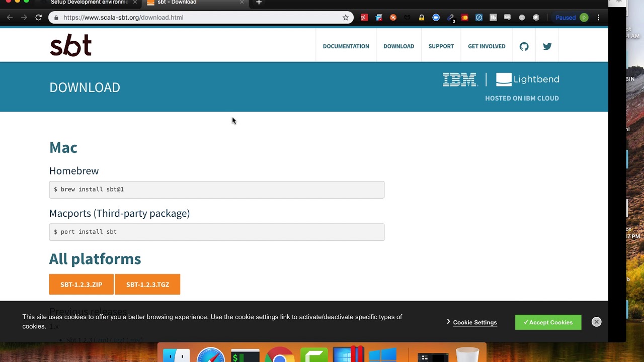Click the 'Macports (Third-party package)' heading
Image resolution: width=644 pixels, height=362 pixels.
tap(119, 213)
